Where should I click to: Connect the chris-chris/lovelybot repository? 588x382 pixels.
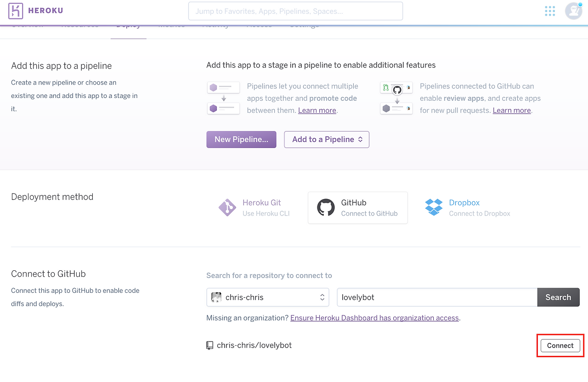(x=560, y=346)
